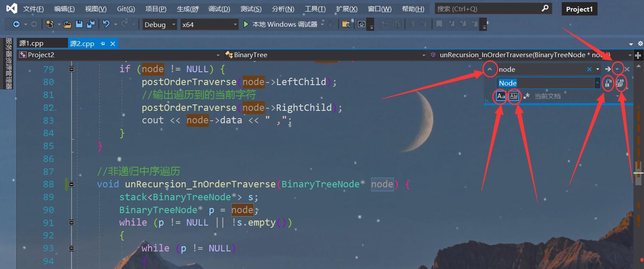The width and height of the screenshot is (644, 269).
Task: Open the 当前文档 search scope dropdown
Action: (x=618, y=96)
